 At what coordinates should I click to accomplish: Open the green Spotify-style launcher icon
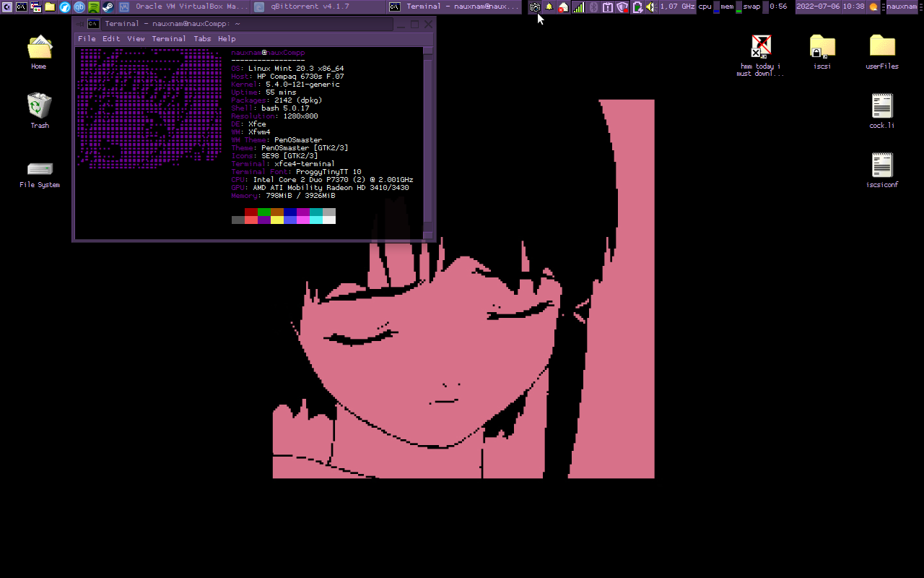[93, 7]
